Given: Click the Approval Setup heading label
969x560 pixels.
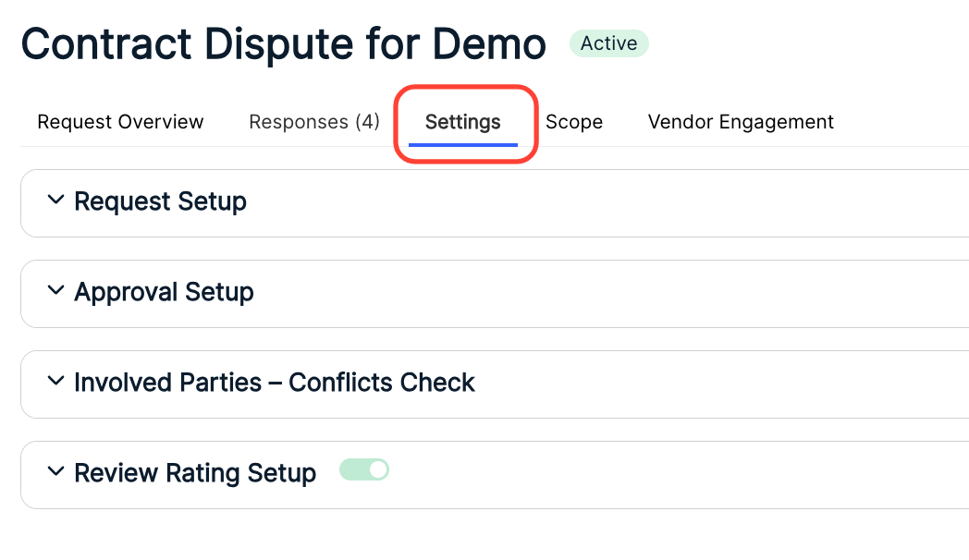Looking at the screenshot, I should (x=164, y=292).
